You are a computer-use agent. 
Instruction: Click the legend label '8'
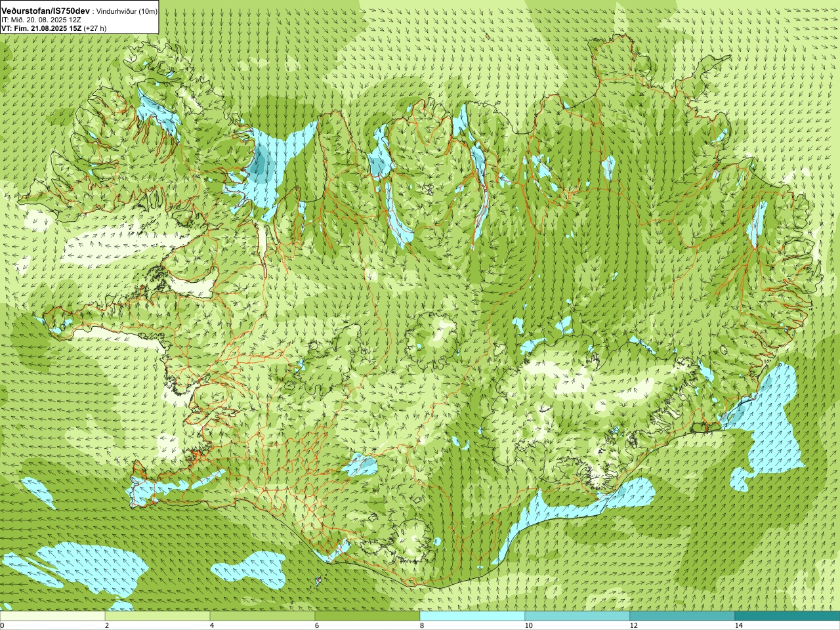pyautogui.click(x=422, y=625)
